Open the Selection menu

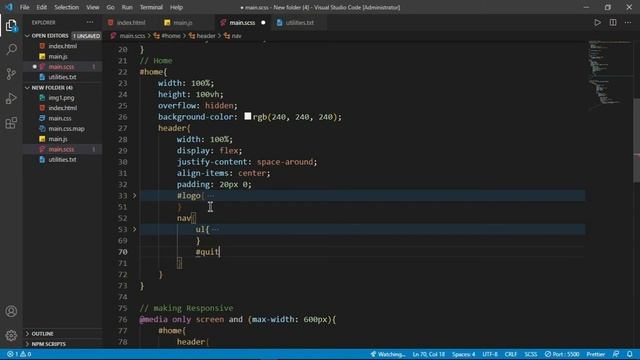click(67, 7)
